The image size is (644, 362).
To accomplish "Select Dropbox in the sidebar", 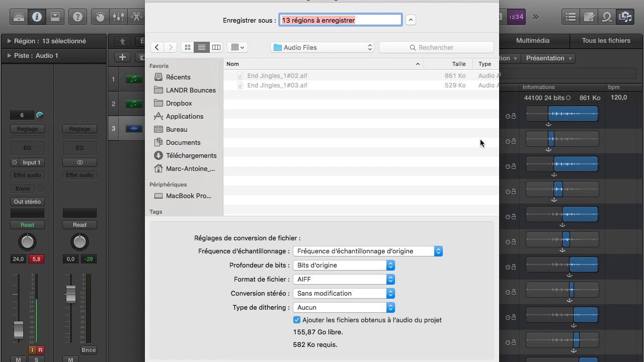I will click(x=179, y=103).
